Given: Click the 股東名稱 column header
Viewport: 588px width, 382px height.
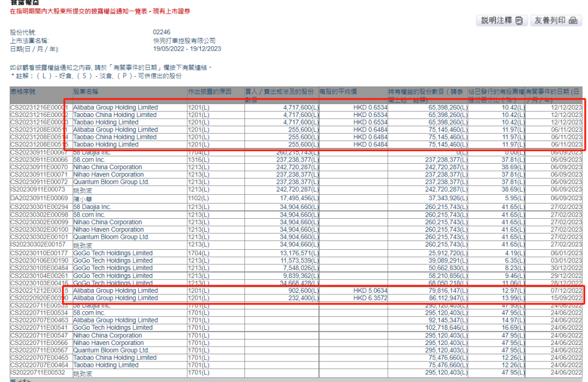Looking at the screenshot, I should click(85, 92).
